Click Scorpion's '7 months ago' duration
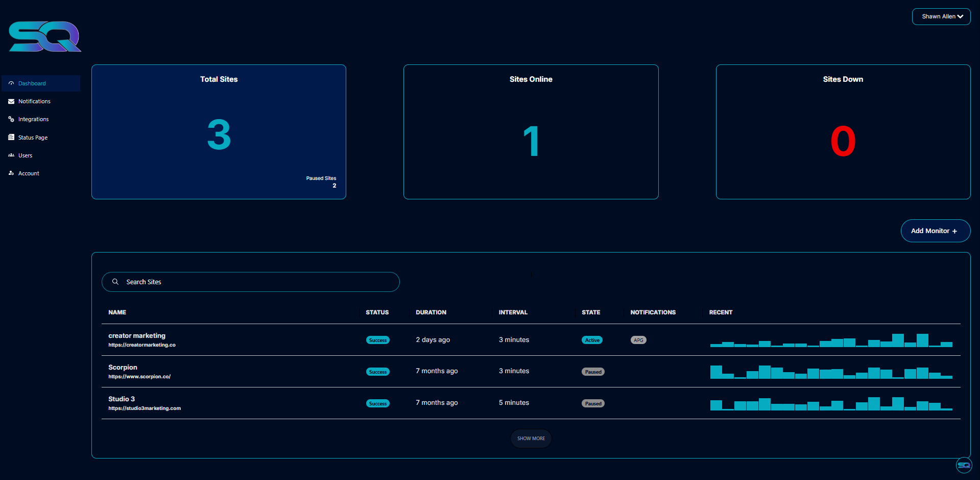This screenshot has height=480, width=980. point(437,371)
